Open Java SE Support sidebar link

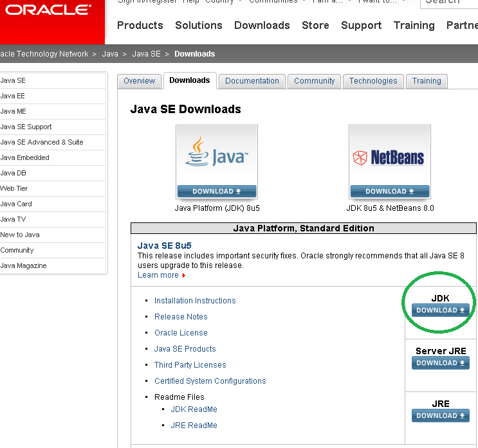tap(53, 127)
